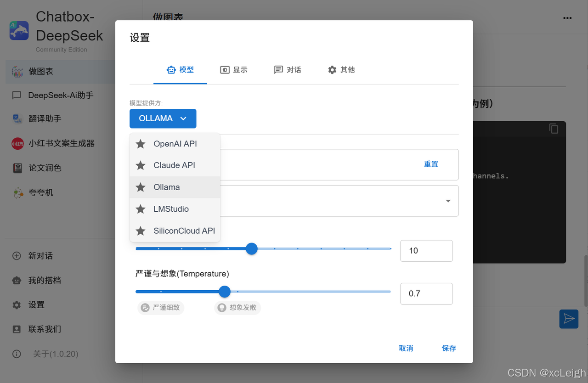Open the 翻译助手 conversation
The height and width of the screenshot is (383, 588).
(60, 119)
